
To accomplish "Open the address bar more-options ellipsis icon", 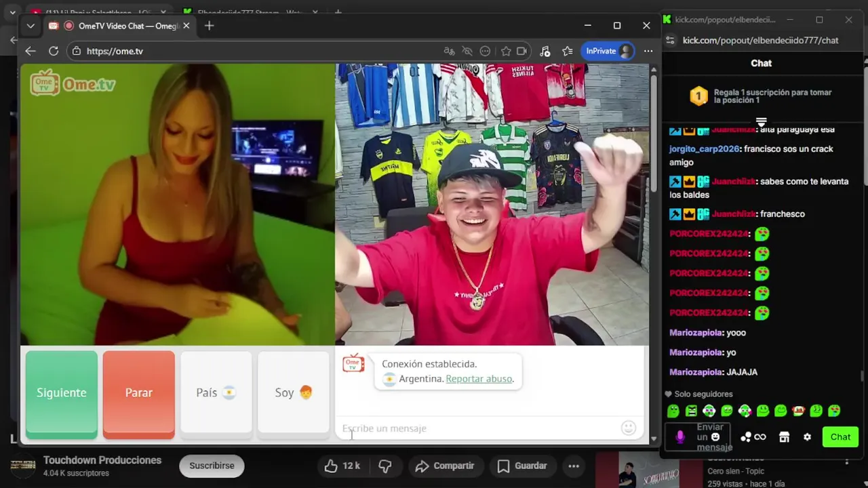I will coord(485,51).
